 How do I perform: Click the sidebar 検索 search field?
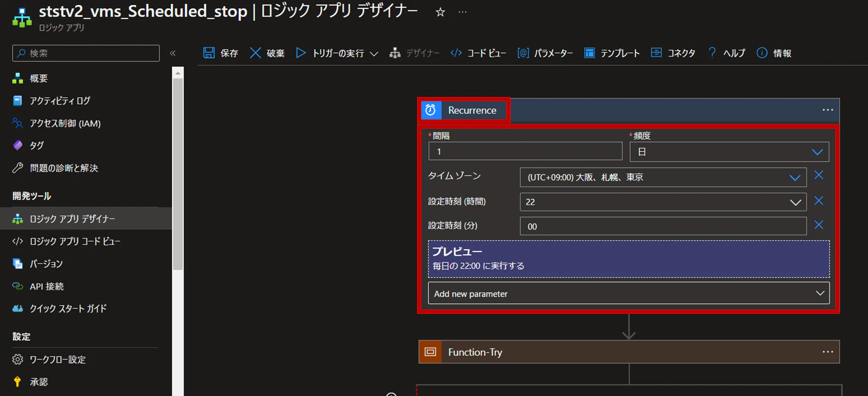86,53
